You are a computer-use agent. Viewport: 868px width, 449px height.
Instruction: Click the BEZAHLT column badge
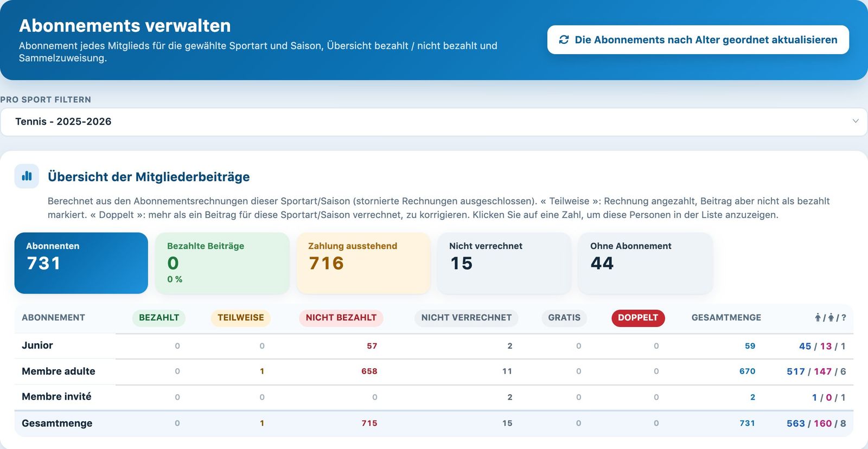pyautogui.click(x=159, y=318)
